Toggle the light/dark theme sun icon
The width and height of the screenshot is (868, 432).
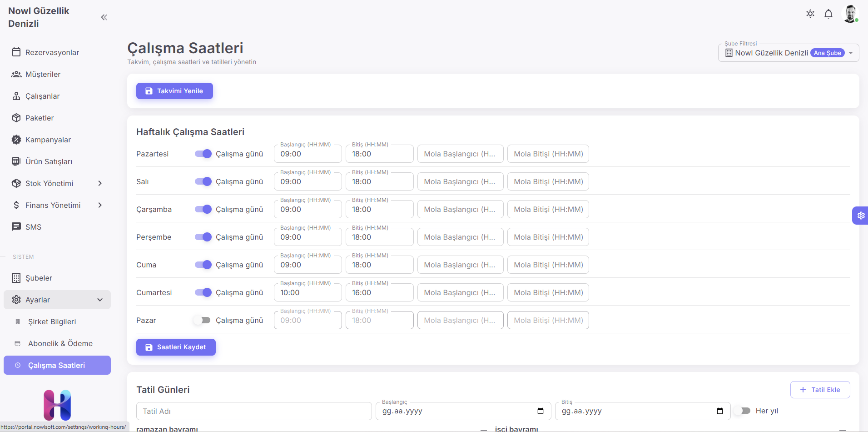click(x=810, y=14)
